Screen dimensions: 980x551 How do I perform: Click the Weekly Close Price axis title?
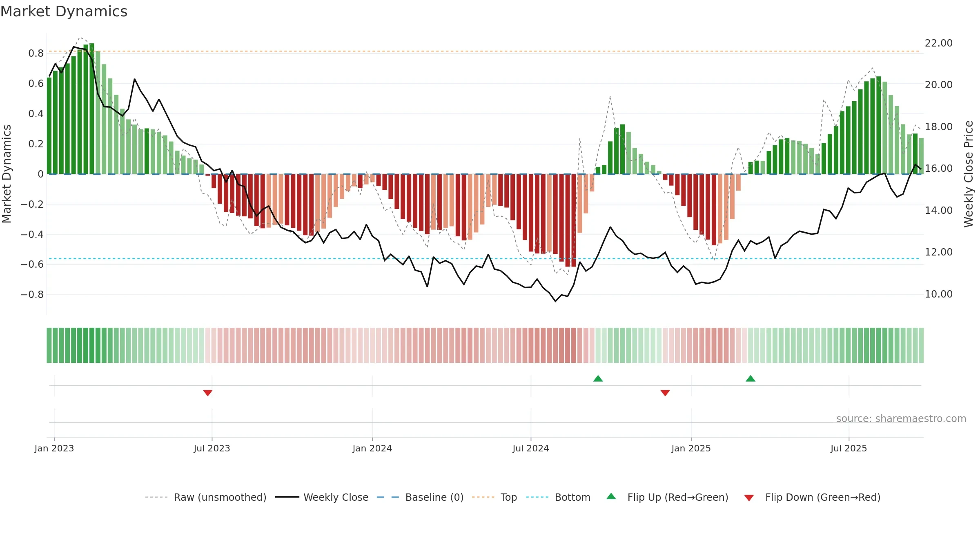point(968,174)
